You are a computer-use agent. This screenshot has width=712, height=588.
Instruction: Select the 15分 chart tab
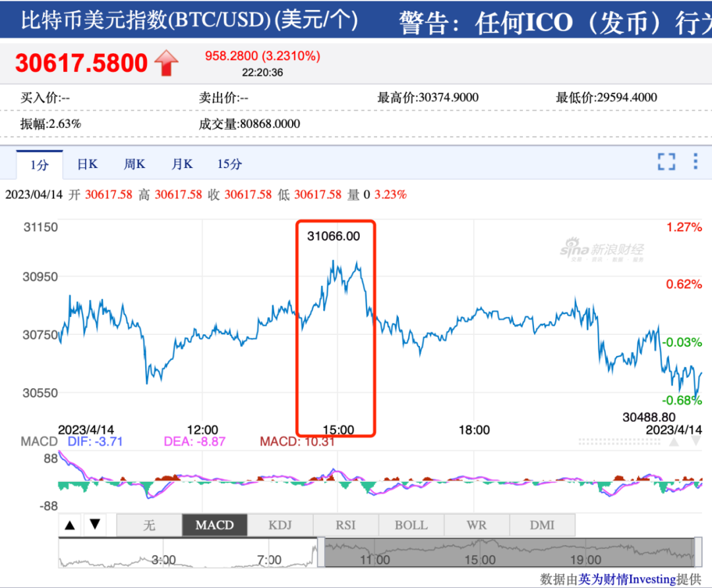point(229,164)
